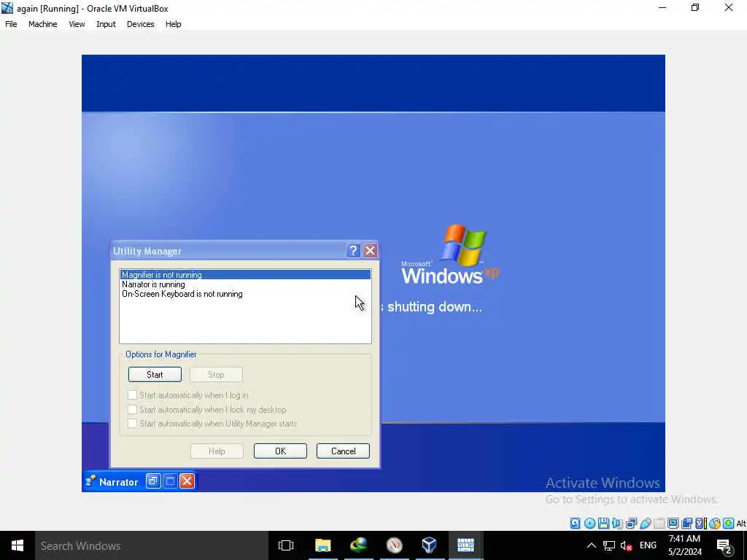
Task: Click the disabled Help button in Utility Manager
Action: point(217,451)
